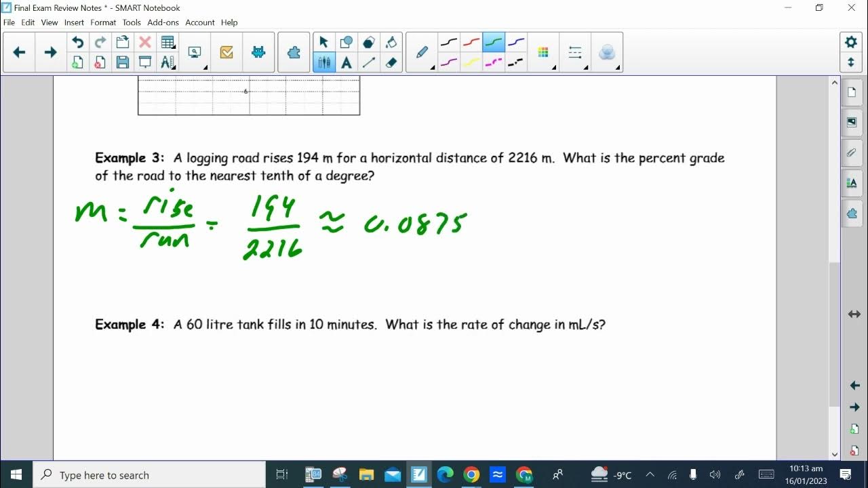Image resolution: width=868 pixels, height=488 pixels.
Task: Pick the yellow pen stroke
Action: [x=471, y=62]
